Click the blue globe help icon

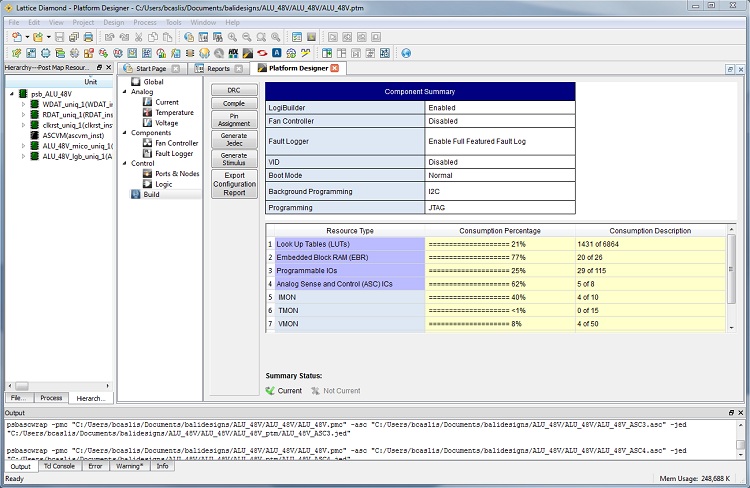[406, 53]
